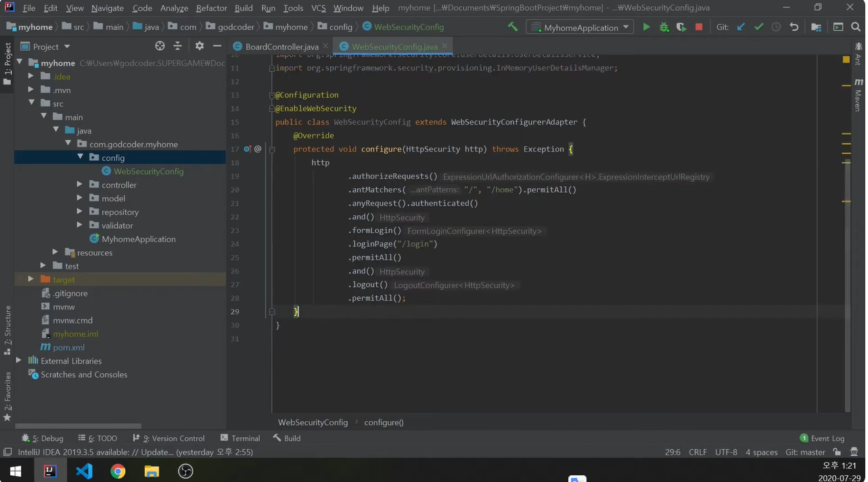868x482 pixels.
Task: Click the Git update project arrow
Action: coord(741,27)
